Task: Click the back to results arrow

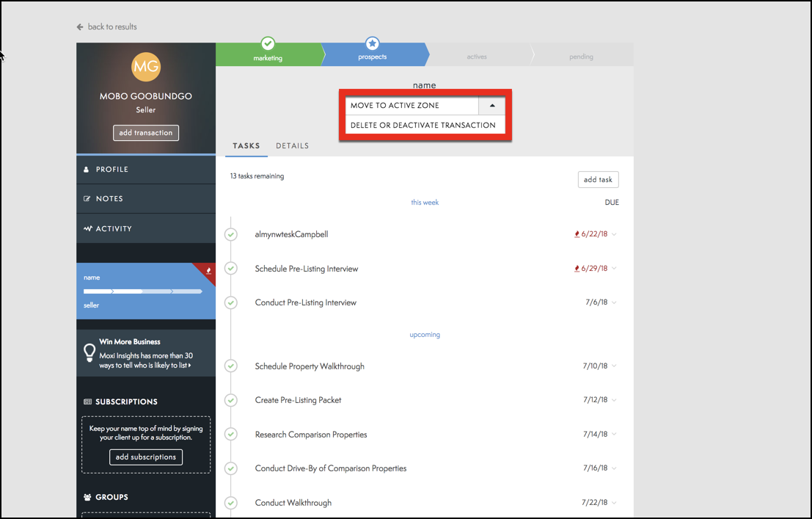Action: click(80, 27)
